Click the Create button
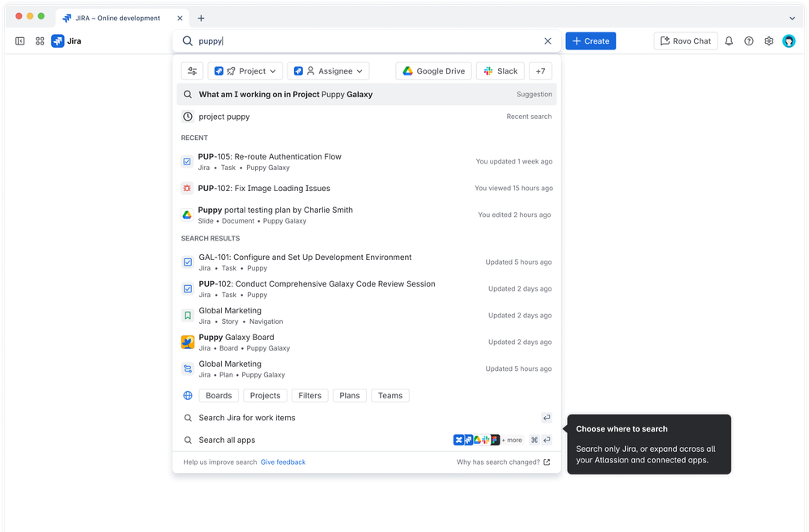Viewport: 809px width, 532px height. (x=590, y=40)
